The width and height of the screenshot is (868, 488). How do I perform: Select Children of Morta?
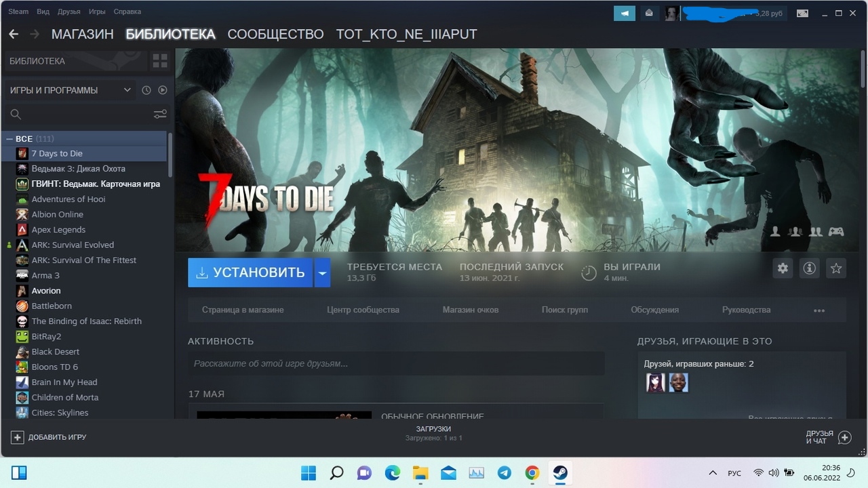[x=85, y=397]
